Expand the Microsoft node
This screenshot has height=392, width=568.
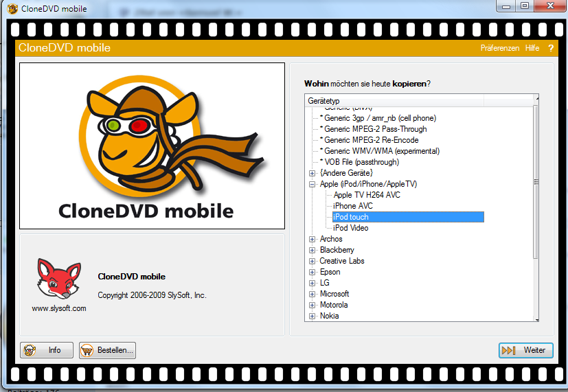click(312, 295)
